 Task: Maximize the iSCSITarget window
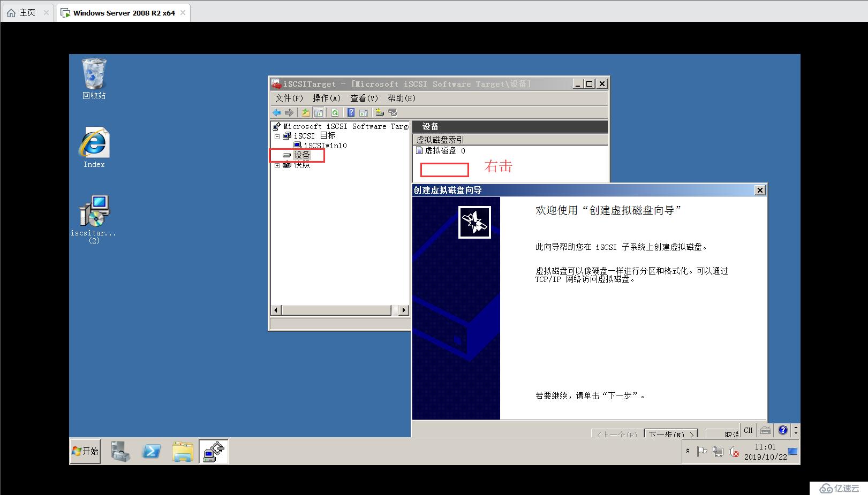coord(590,83)
